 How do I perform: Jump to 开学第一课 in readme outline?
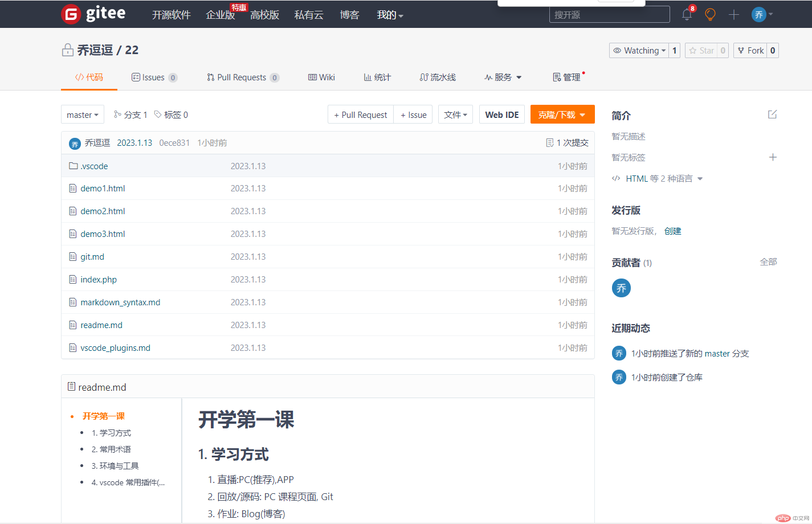(104, 416)
